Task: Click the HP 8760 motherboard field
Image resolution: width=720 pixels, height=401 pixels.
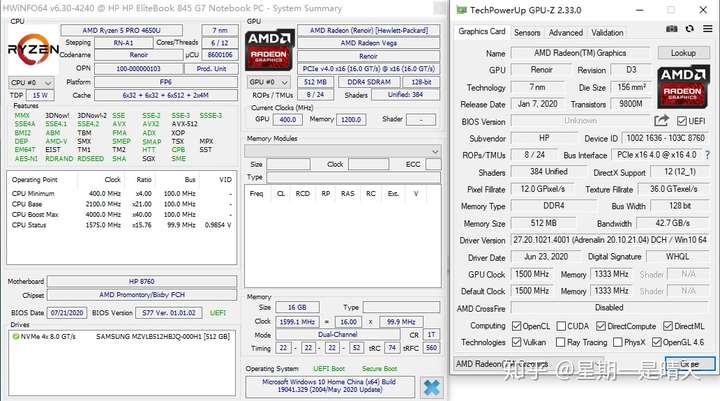Action: [x=141, y=281]
